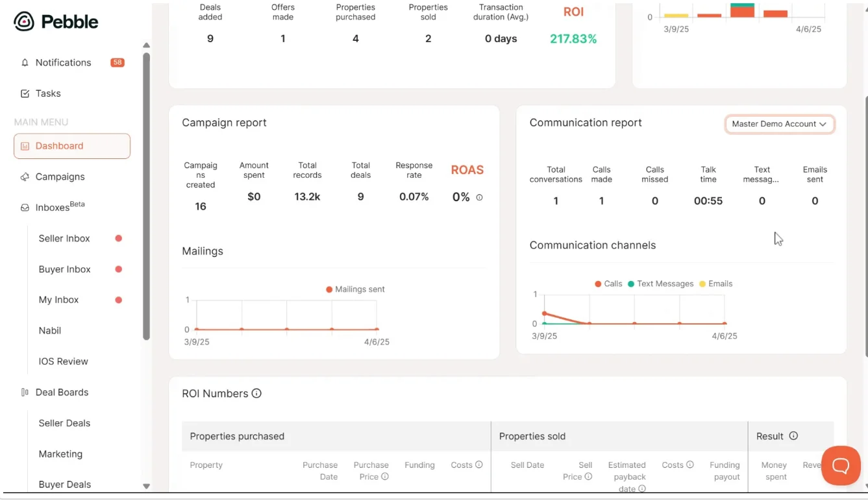Viewport: 868px width, 501px height.
Task: Toggle the Text Messages legend item
Action: click(x=660, y=284)
